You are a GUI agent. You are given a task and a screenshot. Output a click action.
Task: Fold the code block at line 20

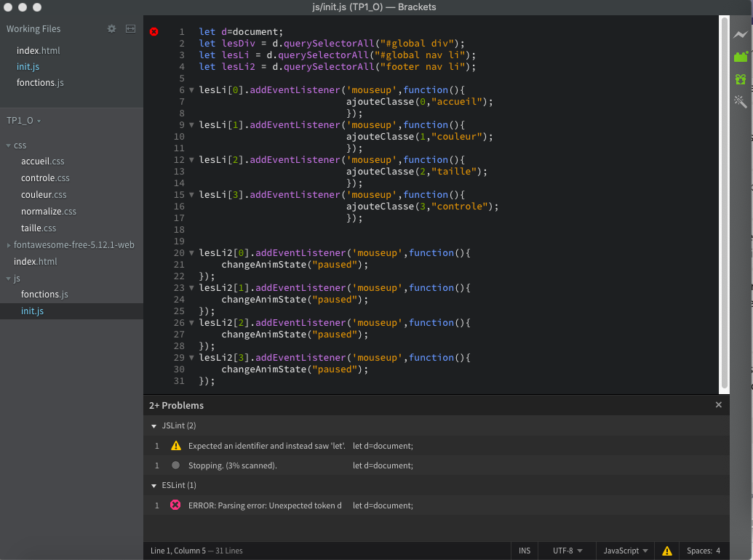click(191, 253)
